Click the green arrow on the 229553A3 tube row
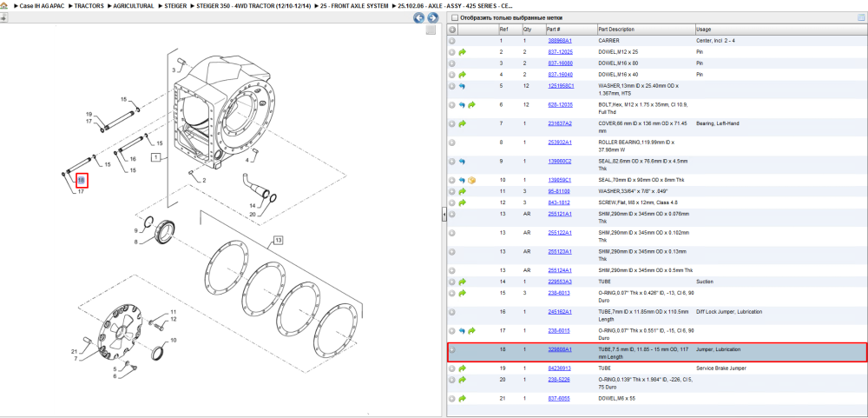 (463, 282)
